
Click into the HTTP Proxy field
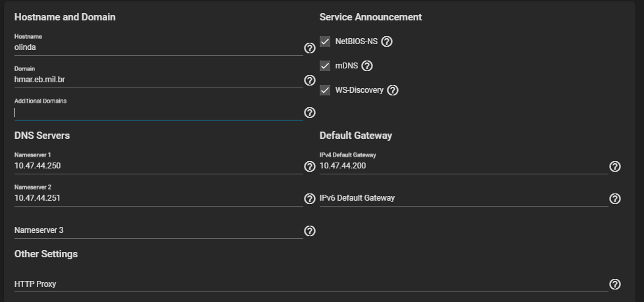tap(309, 284)
